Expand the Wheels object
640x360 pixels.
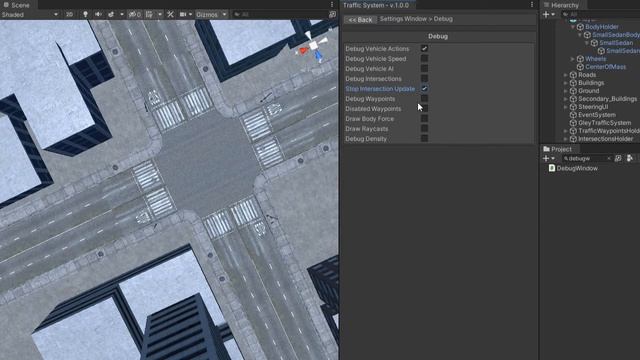[x=573, y=59]
